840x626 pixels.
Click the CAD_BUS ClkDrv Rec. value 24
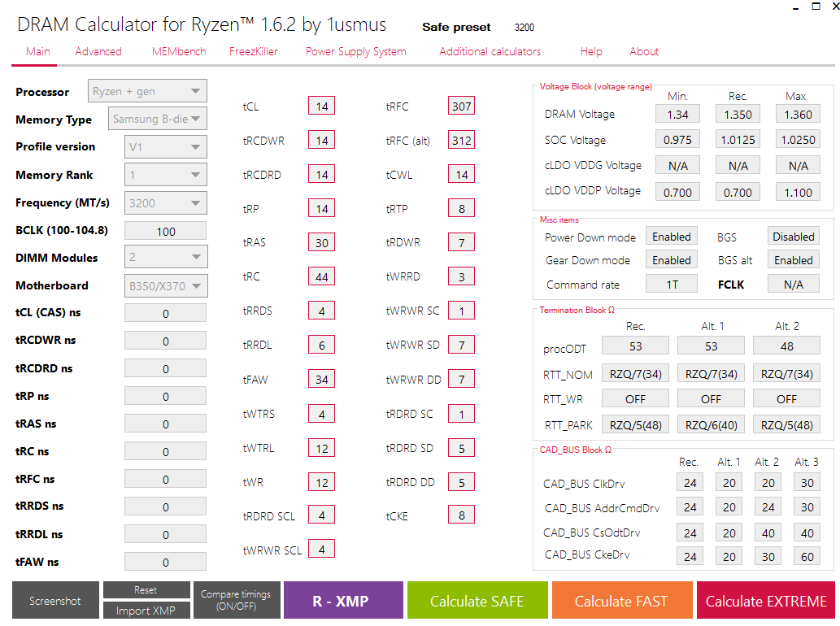(690, 482)
